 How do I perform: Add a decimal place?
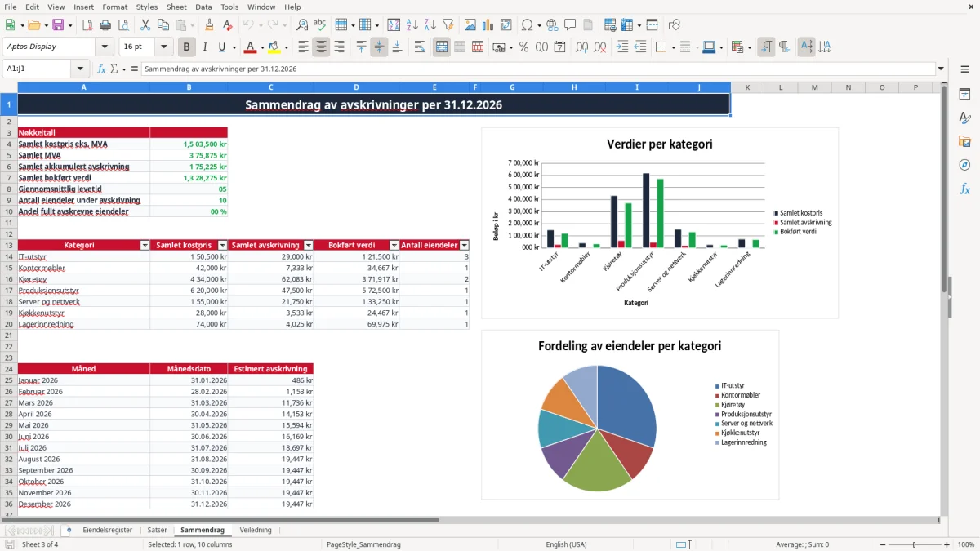[x=581, y=47]
